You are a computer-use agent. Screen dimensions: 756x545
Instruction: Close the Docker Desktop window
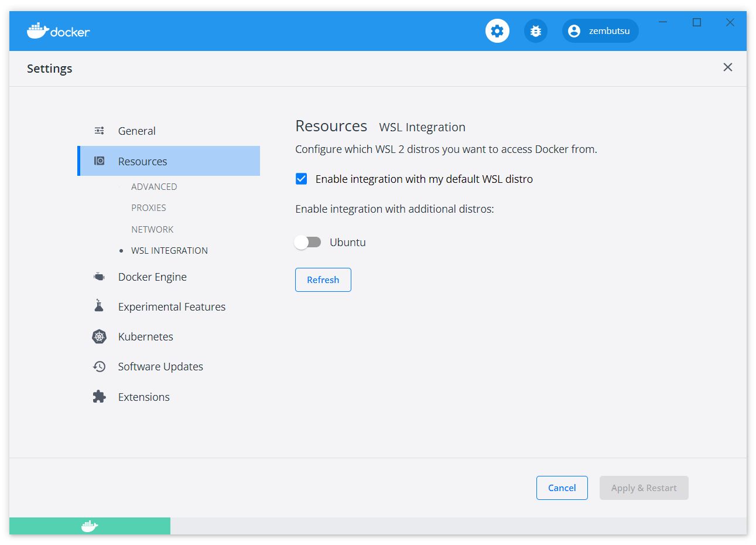click(730, 22)
